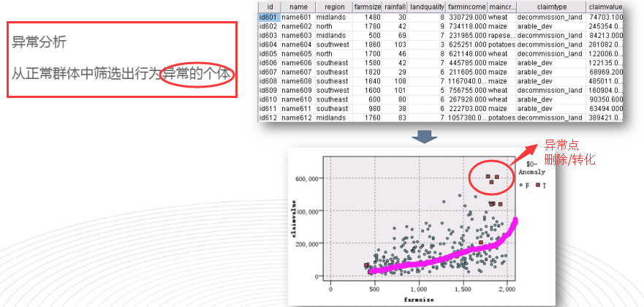Click arable_dev in the id602 row
Screen dimensions: 644x307
tap(552, 26)
